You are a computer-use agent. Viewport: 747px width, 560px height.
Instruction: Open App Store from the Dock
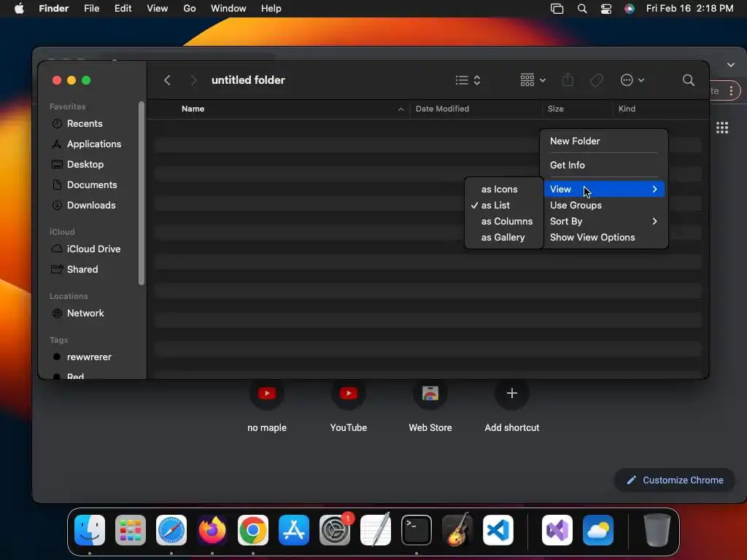point(294,530)
